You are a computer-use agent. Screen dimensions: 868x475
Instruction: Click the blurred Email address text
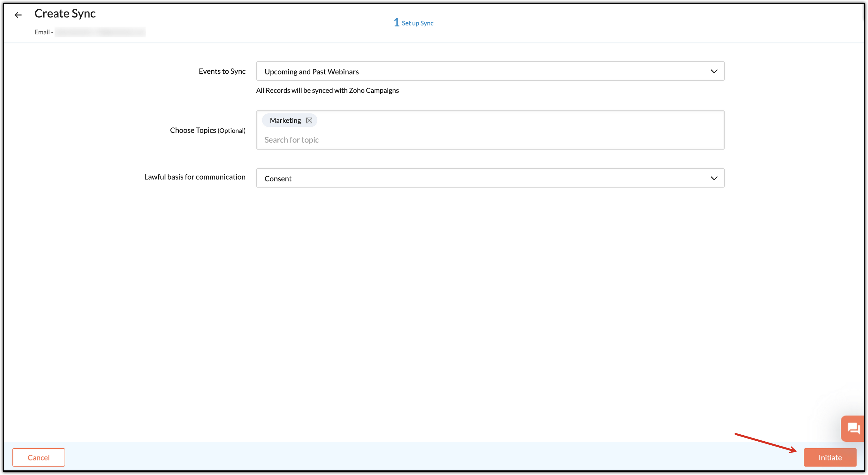100,32
